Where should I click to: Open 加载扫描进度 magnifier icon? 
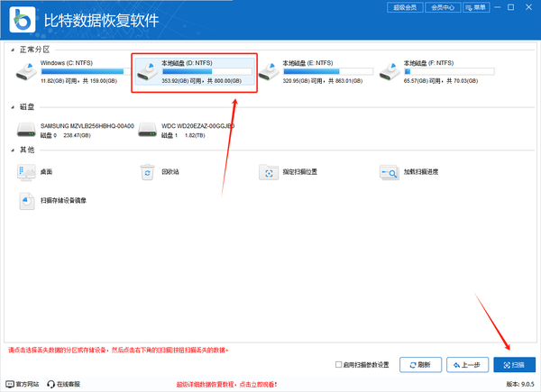pos(390,172)
